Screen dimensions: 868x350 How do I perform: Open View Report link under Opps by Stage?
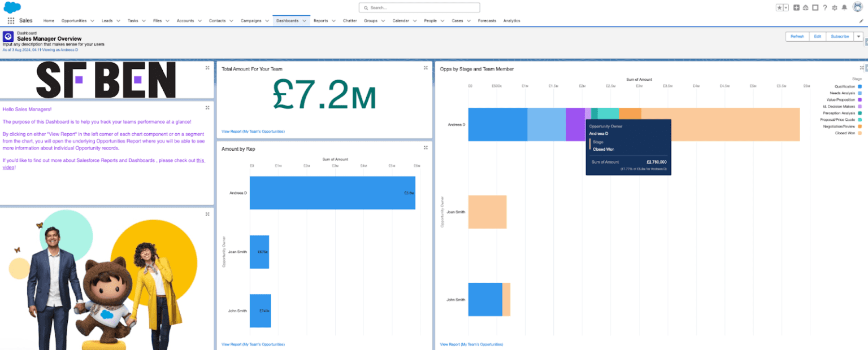pos(471,344)
